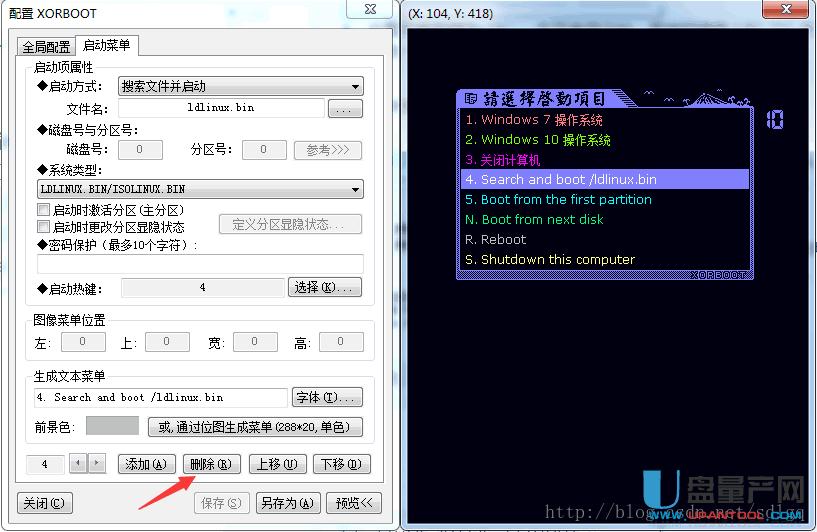Switch to the 全局配置 tab
The image size is (817, 532).
click(46, 47)
